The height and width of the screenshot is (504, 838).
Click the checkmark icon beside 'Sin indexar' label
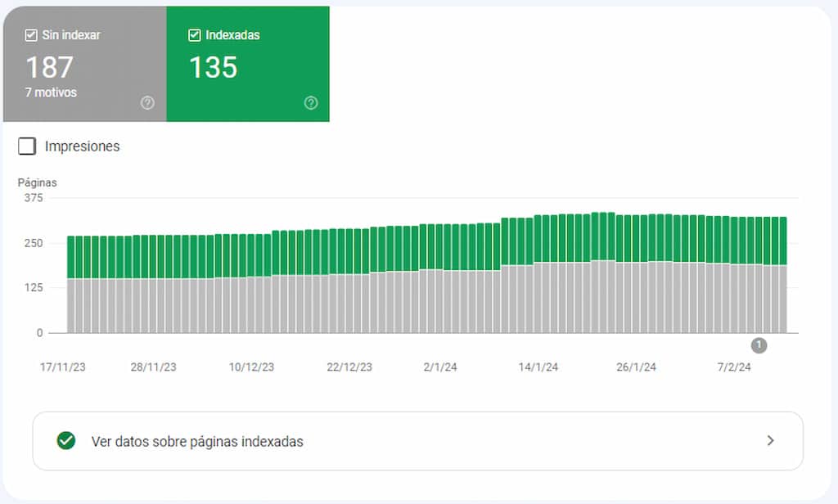click(x=31, y=35)
